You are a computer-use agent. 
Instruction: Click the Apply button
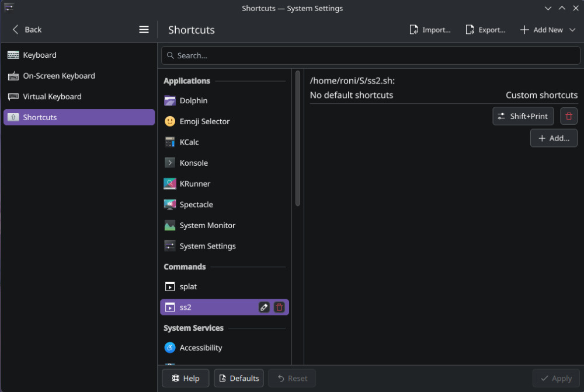[556, 378]
